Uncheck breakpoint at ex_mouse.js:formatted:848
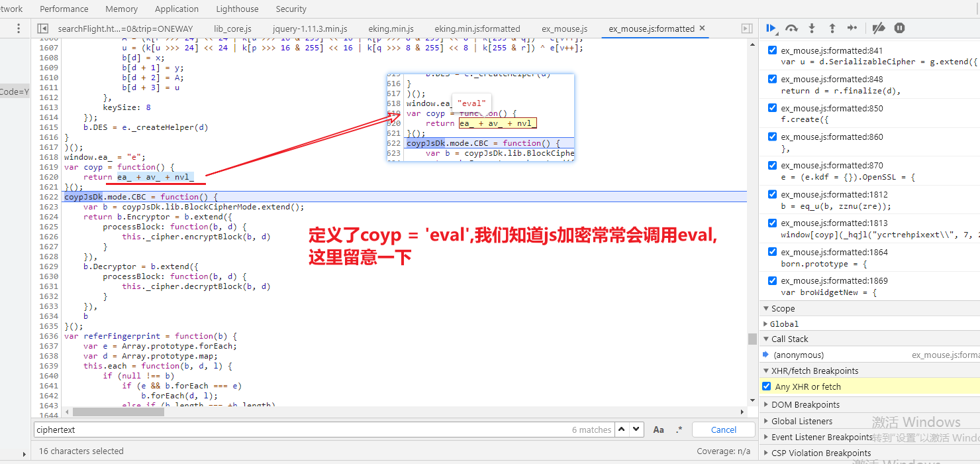The height and width of the screenshot is (464, 980). [772, 79]
